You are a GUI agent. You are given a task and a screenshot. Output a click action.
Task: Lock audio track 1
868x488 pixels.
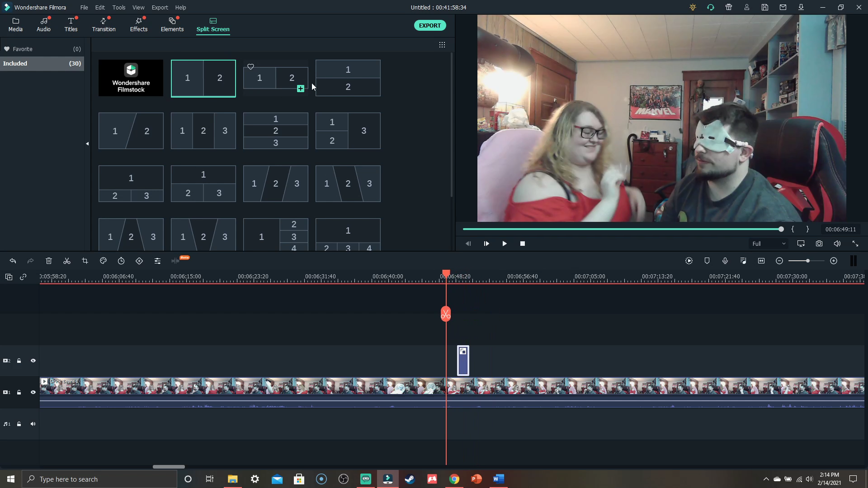point(19,424)
